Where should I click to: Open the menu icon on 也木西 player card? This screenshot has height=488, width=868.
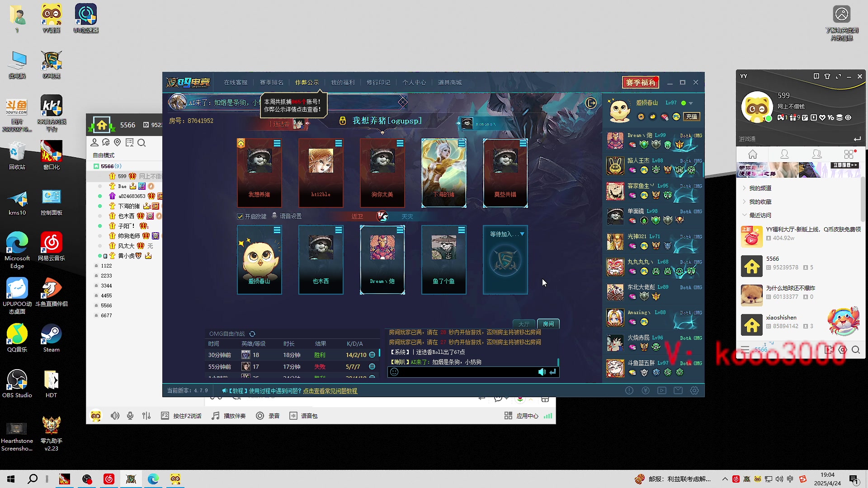(x=339, y=230)
